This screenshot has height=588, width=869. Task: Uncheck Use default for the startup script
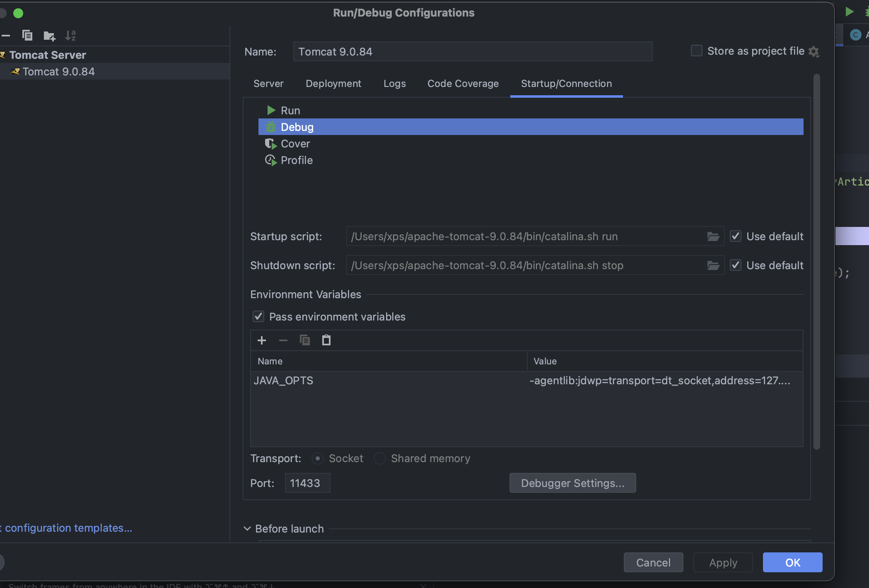736,236
